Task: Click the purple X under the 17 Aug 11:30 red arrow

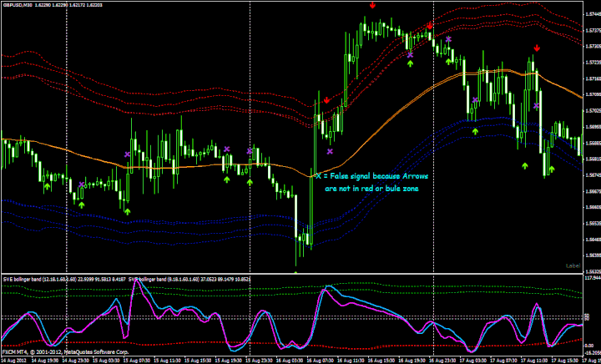Action: (x=536, y=106)
